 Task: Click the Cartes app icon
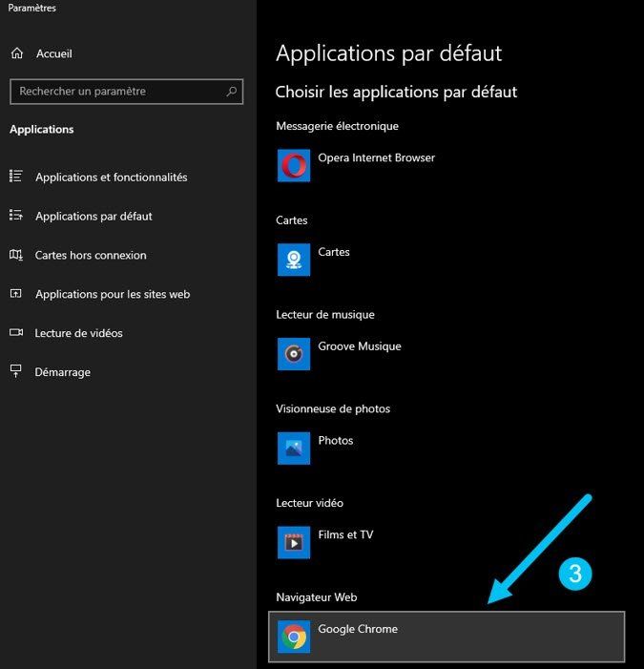click(294, 260)
